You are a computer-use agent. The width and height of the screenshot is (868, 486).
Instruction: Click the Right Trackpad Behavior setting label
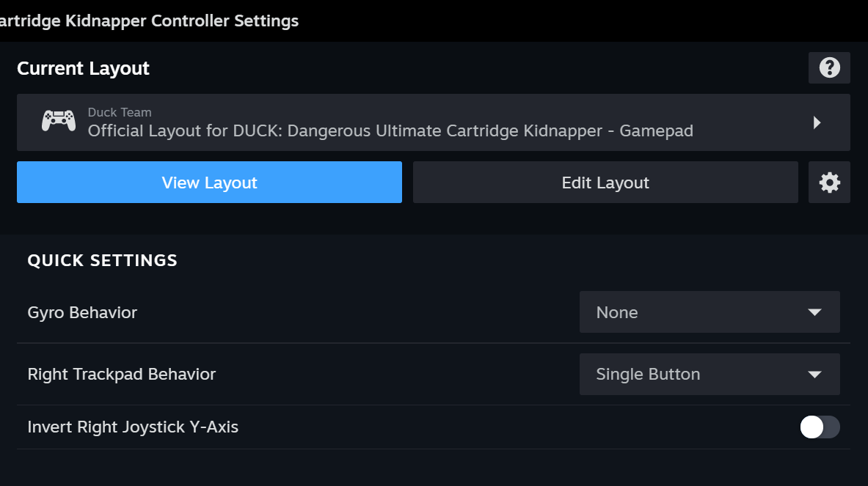coord(122,374)
